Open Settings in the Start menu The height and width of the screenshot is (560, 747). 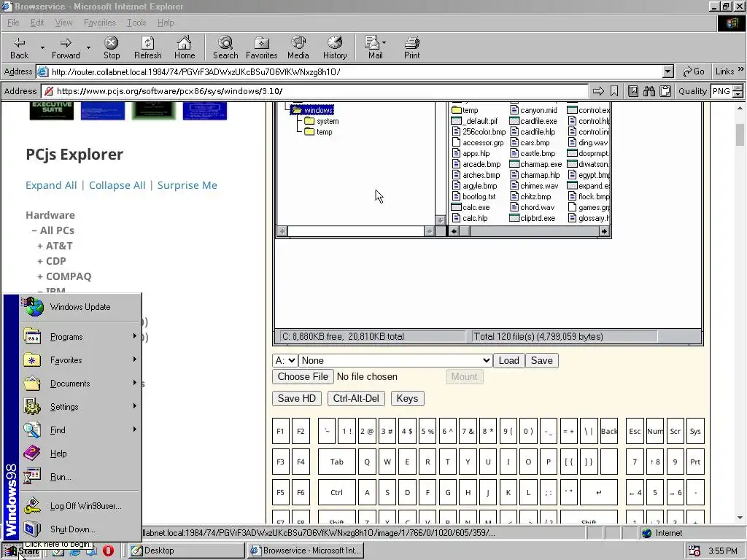(80, 407)
